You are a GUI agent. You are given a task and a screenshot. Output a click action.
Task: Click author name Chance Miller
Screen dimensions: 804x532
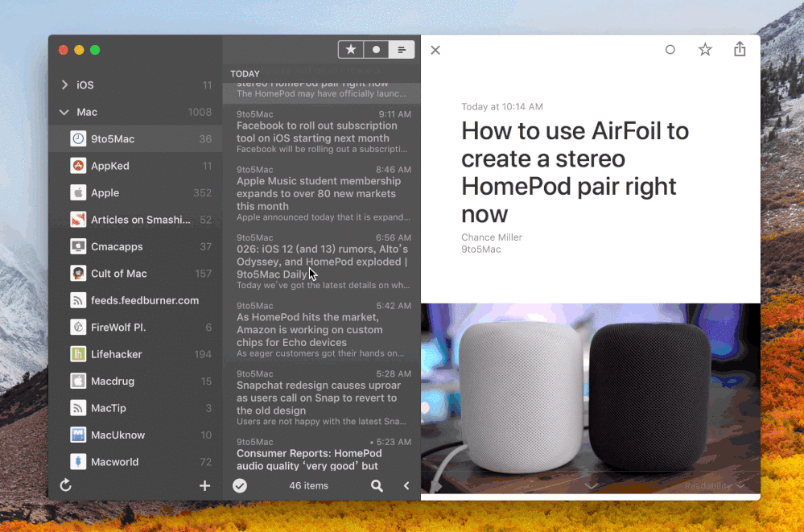491,237
